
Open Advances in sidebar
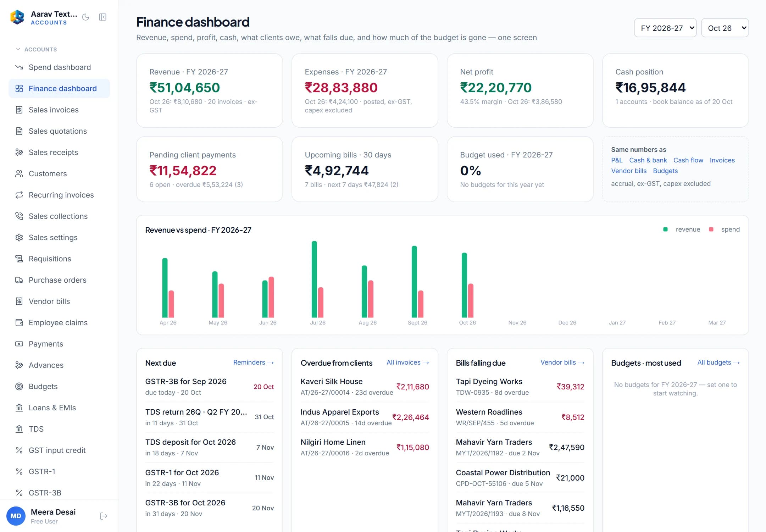59,365
